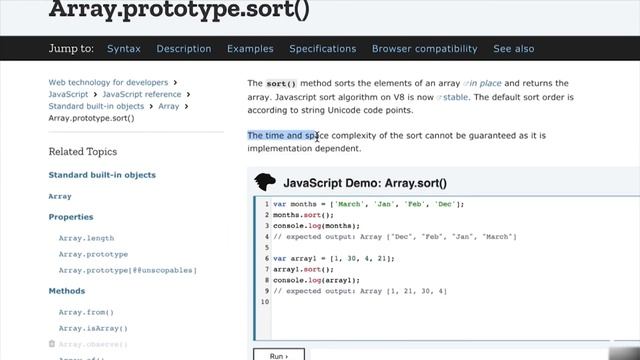Click code line 6 with array1 declaration
The image size is (640, 360).
click(334, 258)
